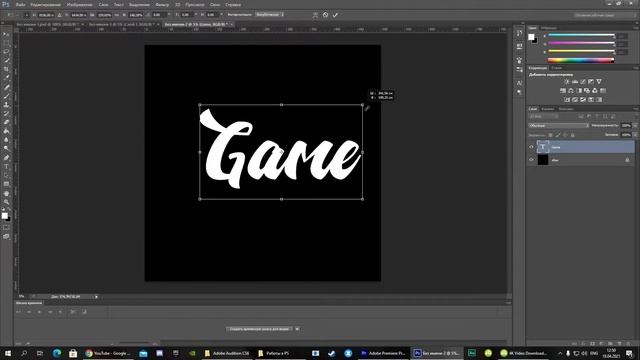This screenshot has height=360, width=640.
Task: Hide the Фон background layer
Action: point(531,160)
